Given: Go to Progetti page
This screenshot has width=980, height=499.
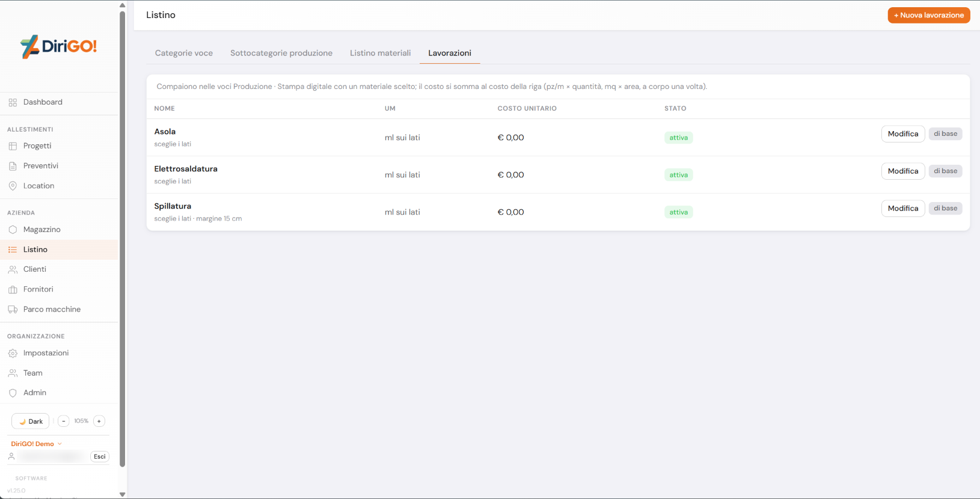Looking at the screenshot, I should [x=60, y=146].
